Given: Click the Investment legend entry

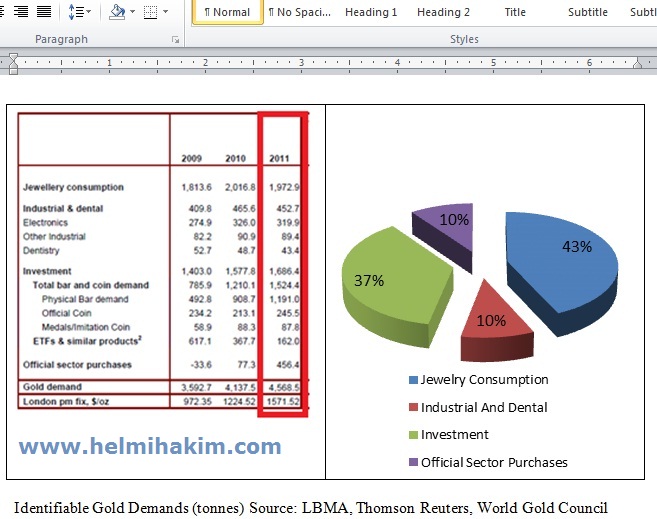Looking at the screenshot, I should click(x=448, y=435).
